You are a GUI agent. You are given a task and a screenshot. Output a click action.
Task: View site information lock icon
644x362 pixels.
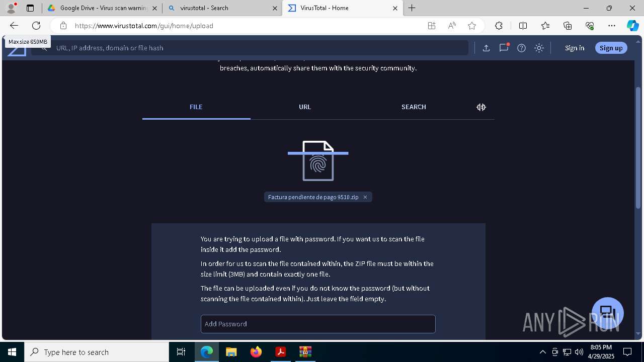(x=63, y=26)
